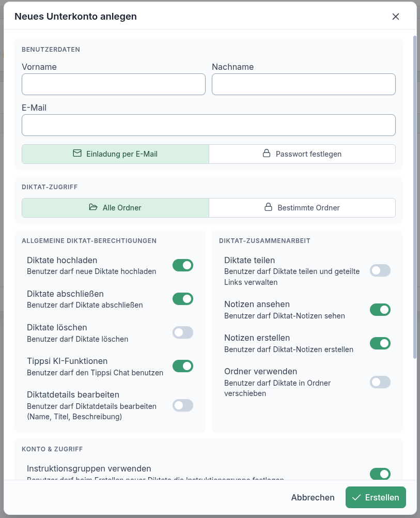This screenshot has width=420, height=518.
Task: Toggle Instruktionsgruppen verwenden off
Action: pyautogui.click(x=380, y=474)
